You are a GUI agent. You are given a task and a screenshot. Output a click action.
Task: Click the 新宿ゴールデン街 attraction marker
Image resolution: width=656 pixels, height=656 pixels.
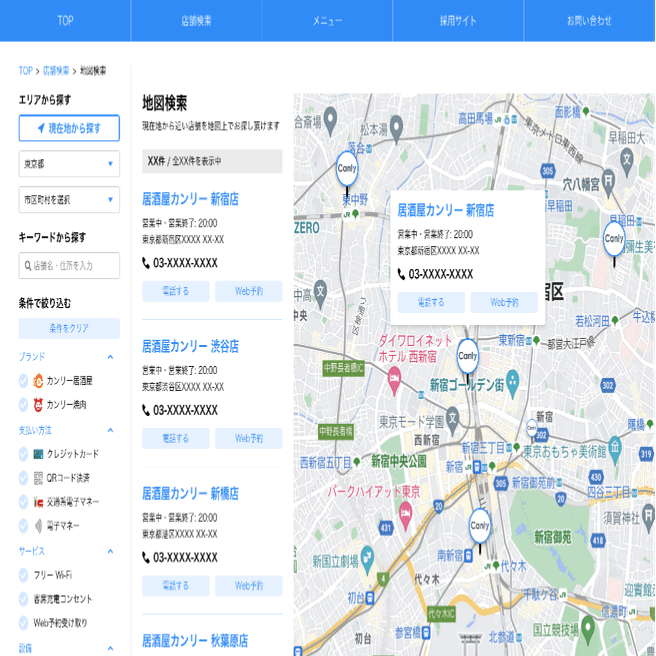pos(512,384)
